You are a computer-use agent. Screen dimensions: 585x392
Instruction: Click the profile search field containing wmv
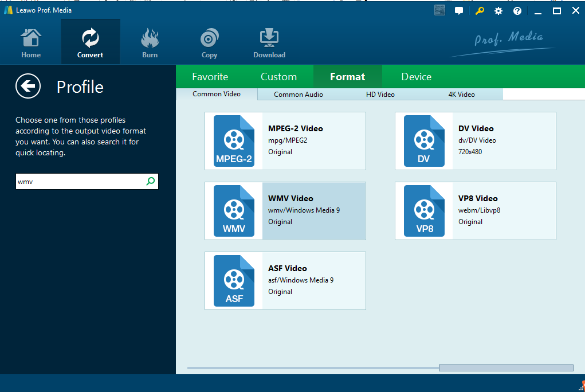click(79, 182)
